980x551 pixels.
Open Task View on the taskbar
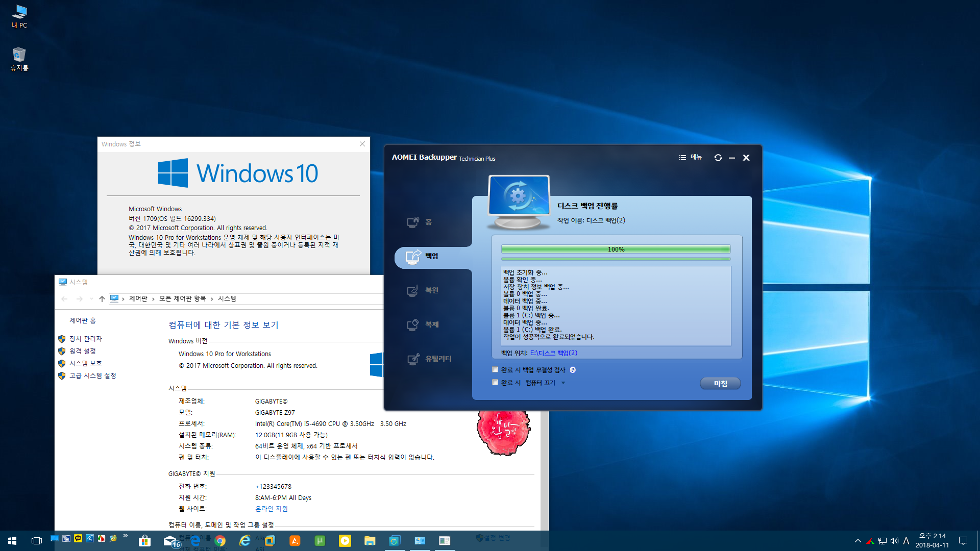click(37, 540)
